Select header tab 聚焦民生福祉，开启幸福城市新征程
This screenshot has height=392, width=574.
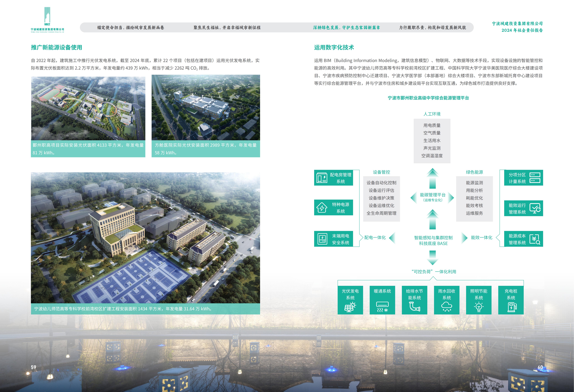point(227,28)
